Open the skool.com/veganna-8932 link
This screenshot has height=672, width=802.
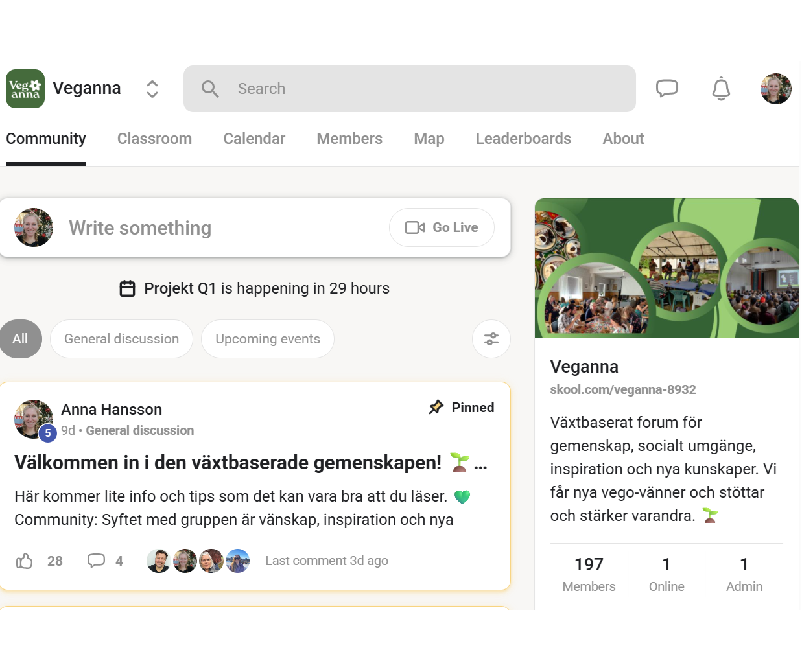click(x=622, y=389)
